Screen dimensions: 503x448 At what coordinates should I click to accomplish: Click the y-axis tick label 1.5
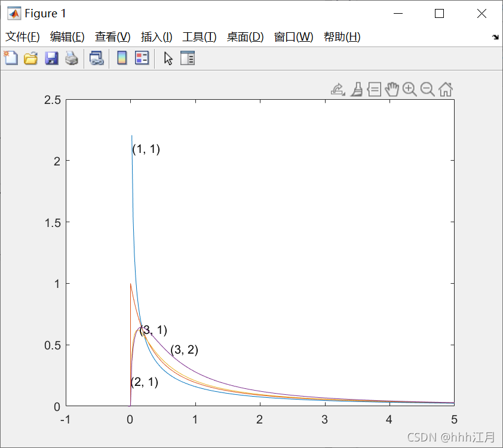pyautogui.click(x=53, y=223)
